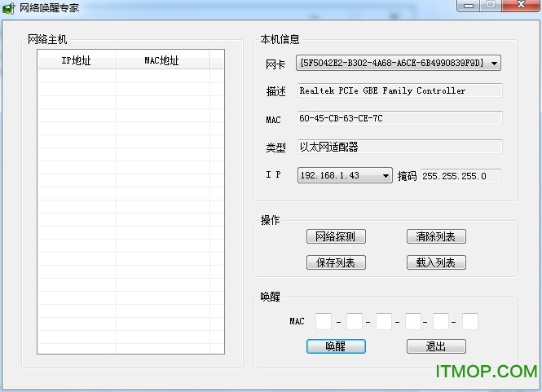This screenshot has height=392, width=542.
Task: Click the 退出 exit button
Action: [436, 346]
